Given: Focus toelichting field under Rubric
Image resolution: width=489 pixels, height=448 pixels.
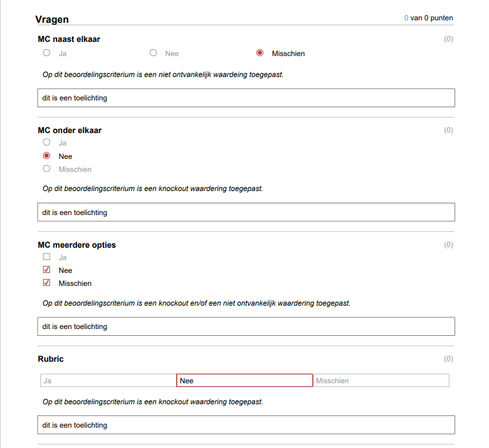Looking at the screenshot, I should tap(246, 425).
